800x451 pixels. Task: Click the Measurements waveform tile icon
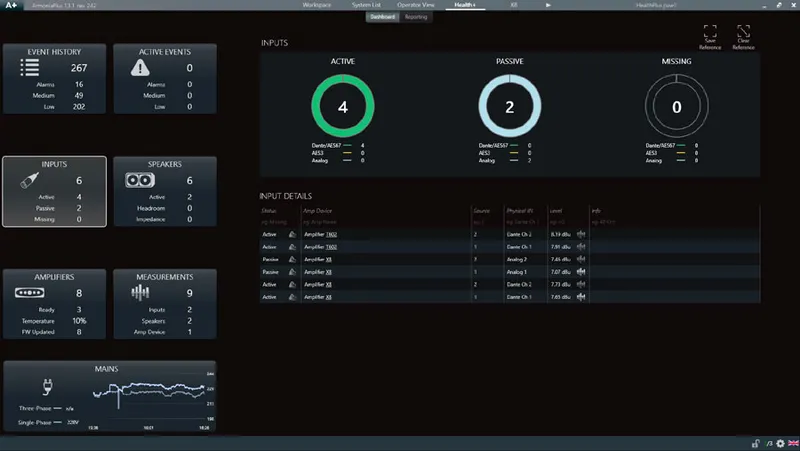140,293
